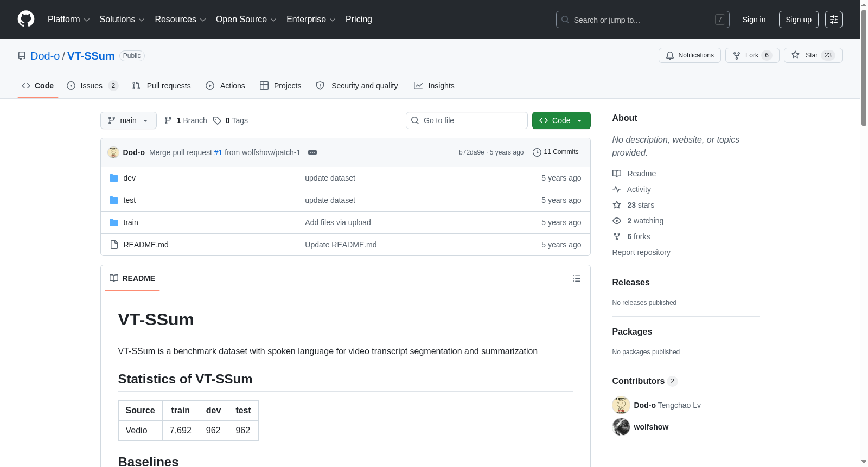868x467 pixels.
Task: Click the search magnifier icon in header
Action: click(x=565, y=20)
